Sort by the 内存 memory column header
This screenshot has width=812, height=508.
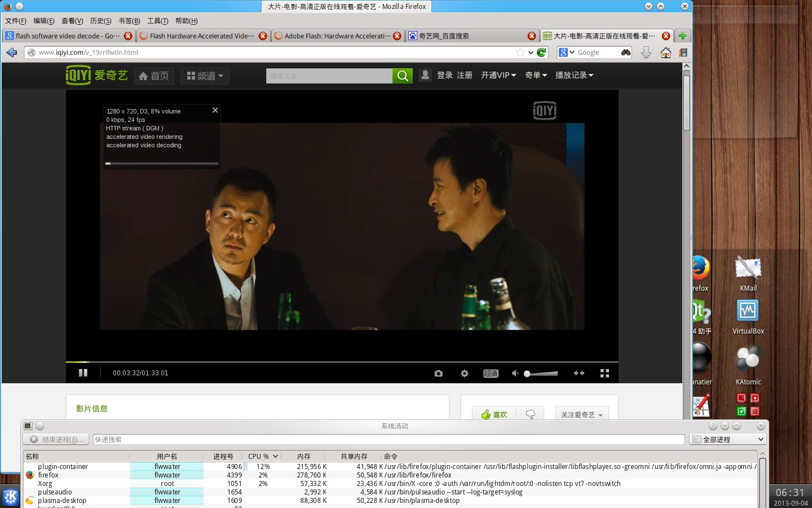tap(304, 456)
